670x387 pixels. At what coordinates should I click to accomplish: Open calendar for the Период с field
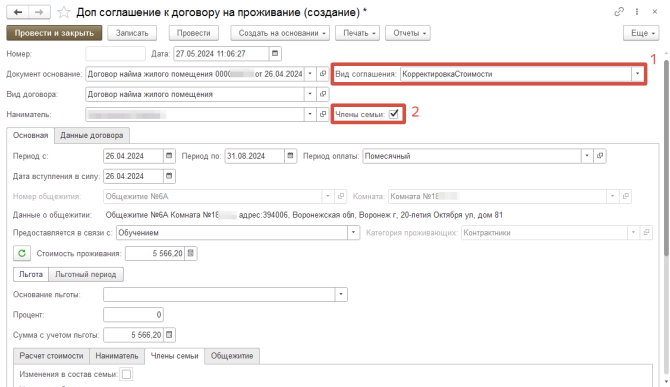(x=169, y=156)
